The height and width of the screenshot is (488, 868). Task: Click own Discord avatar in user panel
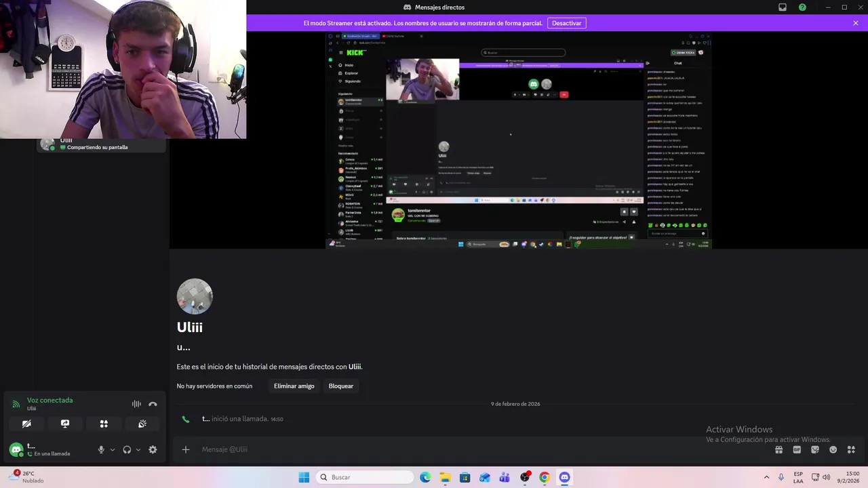(16, 449)
